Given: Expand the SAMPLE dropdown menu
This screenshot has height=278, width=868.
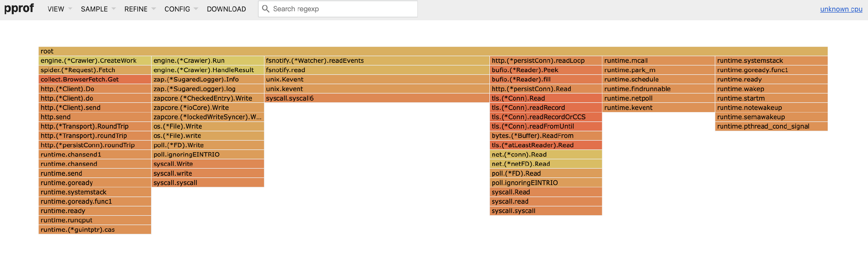Looking at the screenshot, I should tap(98, 9).
